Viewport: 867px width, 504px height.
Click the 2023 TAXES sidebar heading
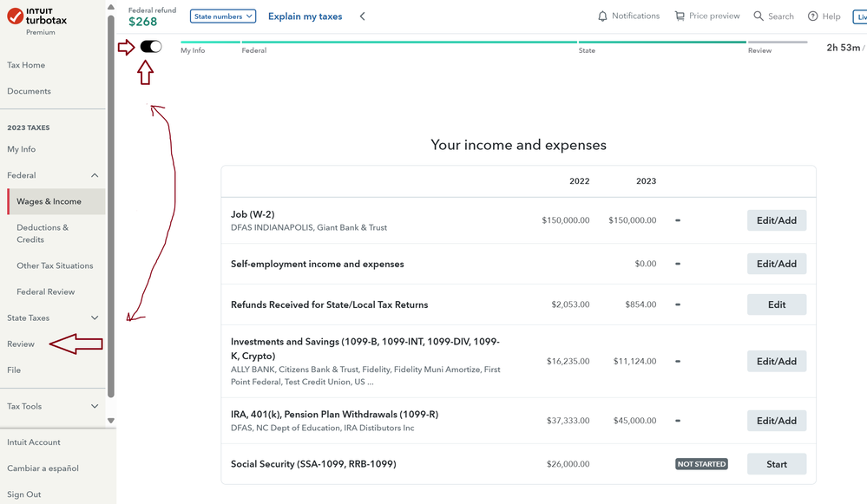point(28,128)
